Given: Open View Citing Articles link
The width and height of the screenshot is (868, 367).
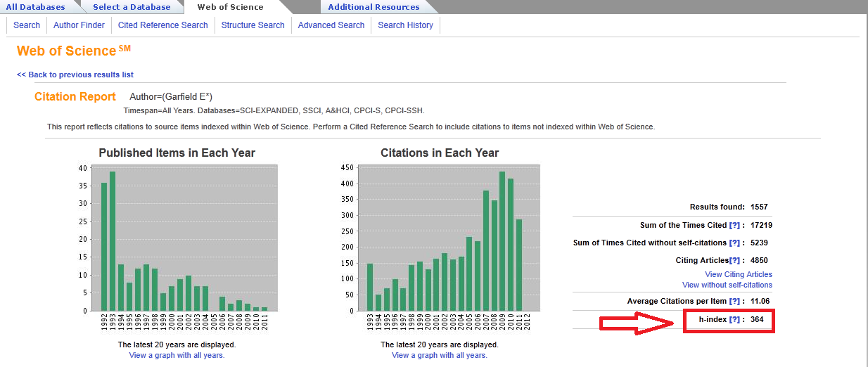Looking at the screenshot, I should [739, 274].
